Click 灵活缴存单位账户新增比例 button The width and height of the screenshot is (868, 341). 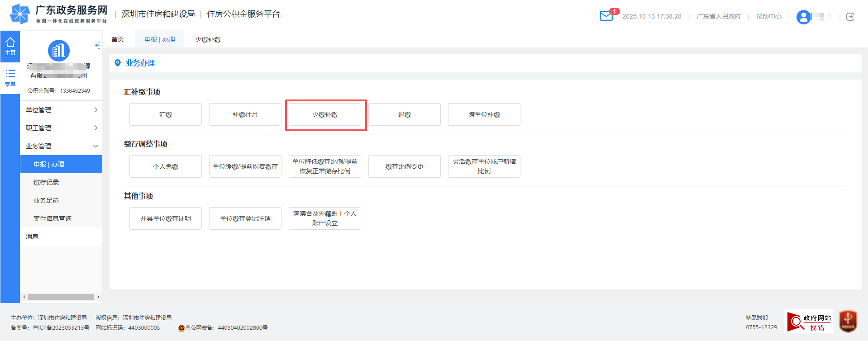point(484,166)
